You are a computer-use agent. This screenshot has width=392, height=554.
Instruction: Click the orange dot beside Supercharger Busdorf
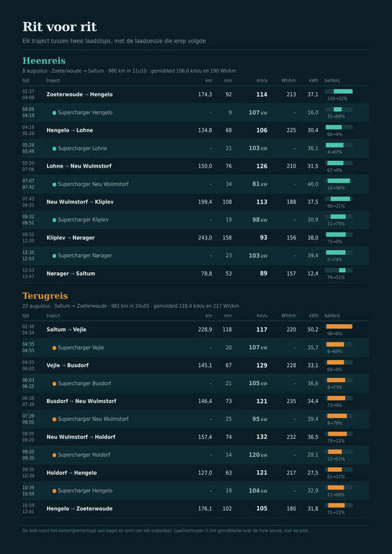54,384
